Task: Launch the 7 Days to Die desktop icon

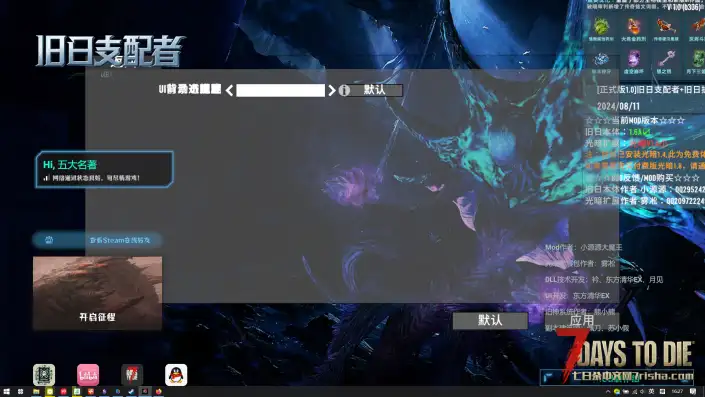Action: point(132,375)
